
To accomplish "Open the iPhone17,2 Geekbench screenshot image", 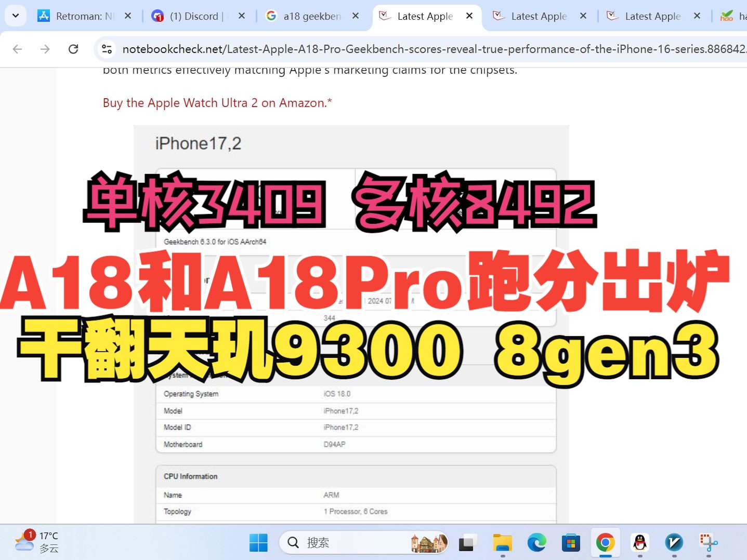I will [x=351, y=324].
